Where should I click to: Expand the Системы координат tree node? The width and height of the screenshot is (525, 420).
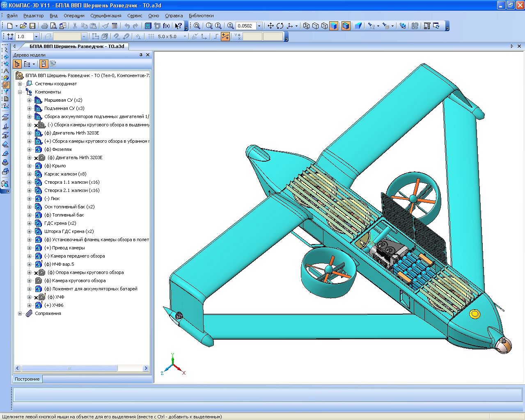click(x=20, y=84)
